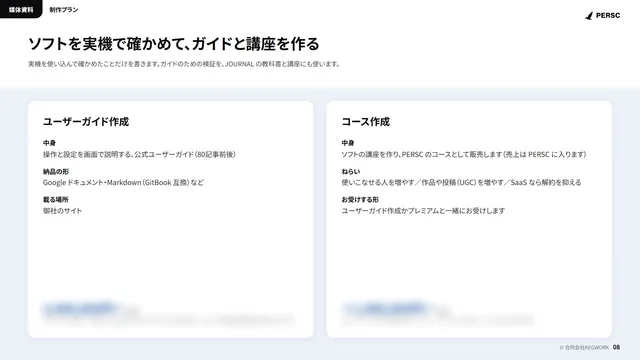Viewport: 640px width, 360px height.
Task: Click the 載る場所 label
Action: point(56,200)
